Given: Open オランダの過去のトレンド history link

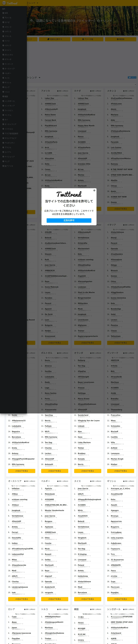Looking at the screenshot, I should [x=90, y=358].
